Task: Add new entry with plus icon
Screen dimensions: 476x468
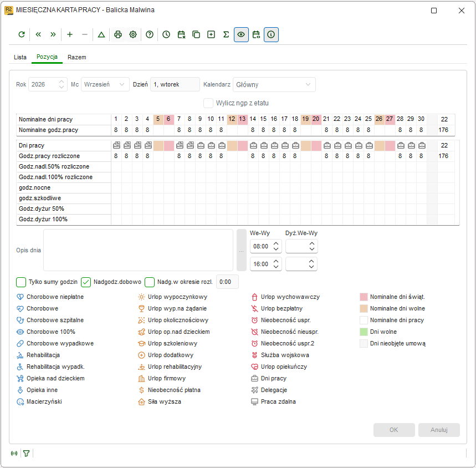Action: click(70, 34)
